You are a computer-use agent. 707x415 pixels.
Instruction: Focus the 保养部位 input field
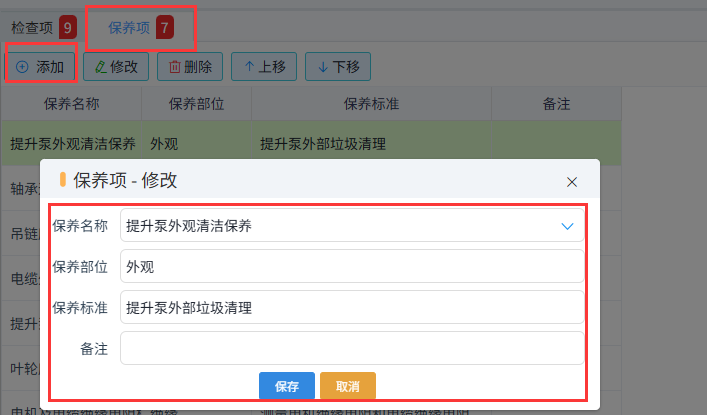[x=352, y=266]
